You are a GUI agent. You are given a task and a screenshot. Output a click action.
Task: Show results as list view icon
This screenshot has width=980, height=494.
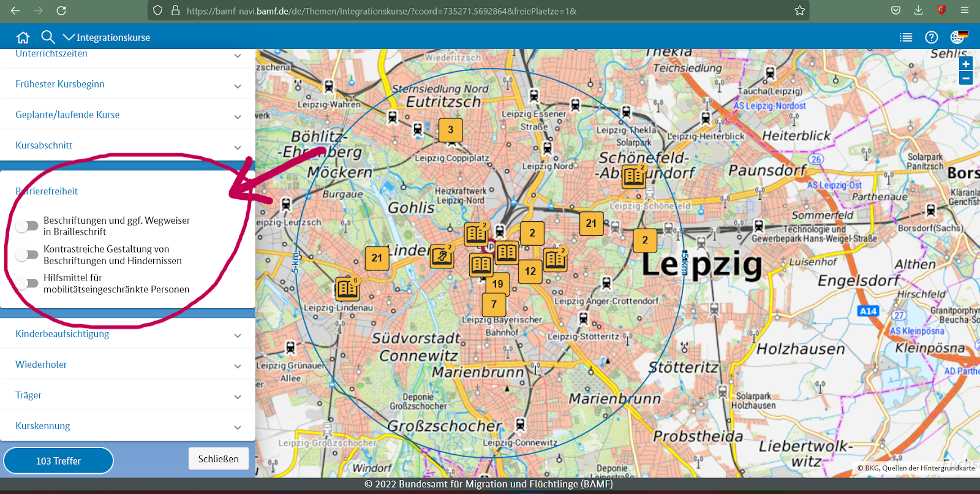(x=906, y=37)
